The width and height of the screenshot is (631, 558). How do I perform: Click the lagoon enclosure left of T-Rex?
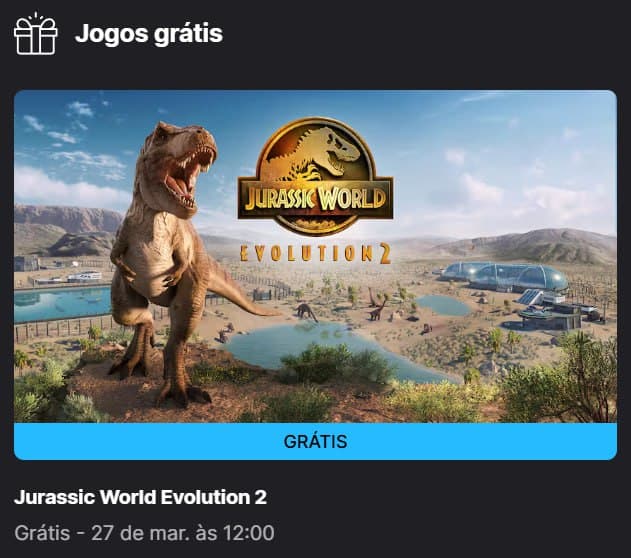click(x=62, y=303)
